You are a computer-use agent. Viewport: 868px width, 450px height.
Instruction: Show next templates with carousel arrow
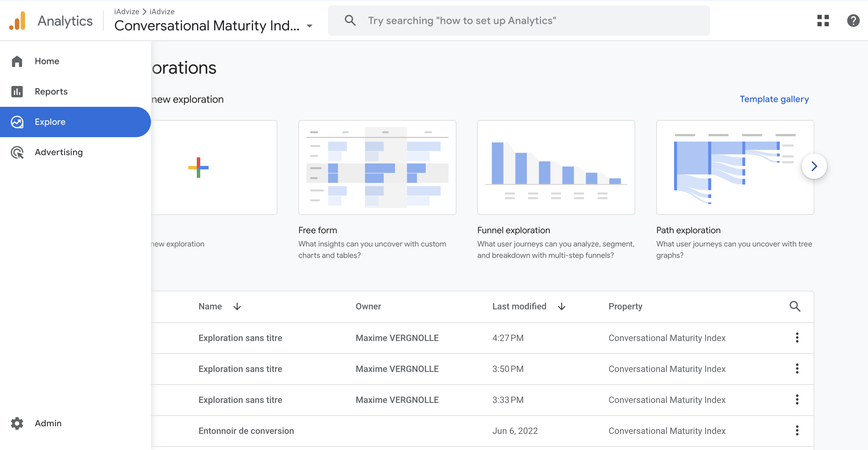click(x=814, y=166)
